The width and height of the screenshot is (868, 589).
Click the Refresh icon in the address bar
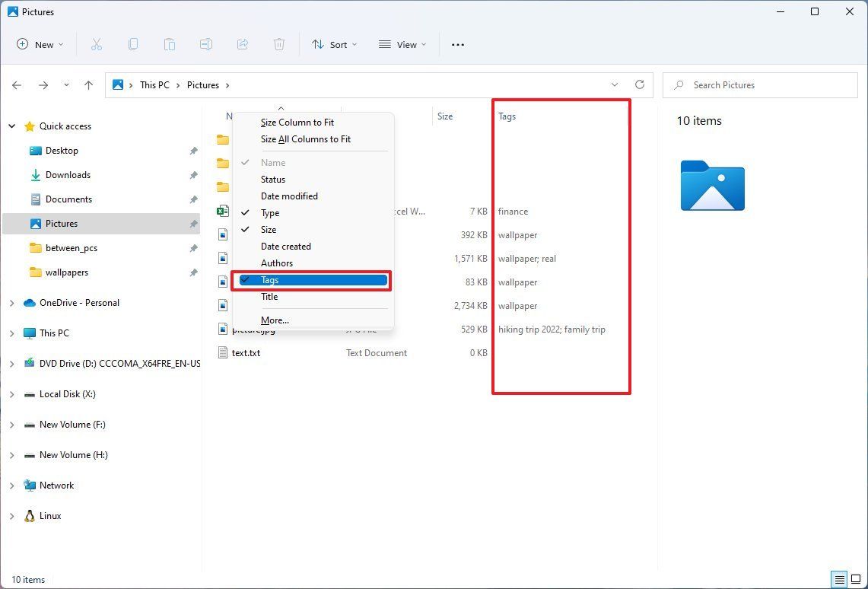click(640, 84)
